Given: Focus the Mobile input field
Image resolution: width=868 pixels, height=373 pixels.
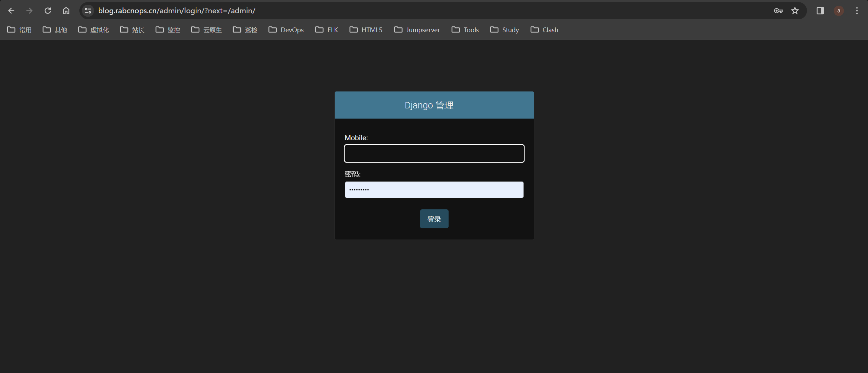Looking at the screenshot, I should point(434,153).
